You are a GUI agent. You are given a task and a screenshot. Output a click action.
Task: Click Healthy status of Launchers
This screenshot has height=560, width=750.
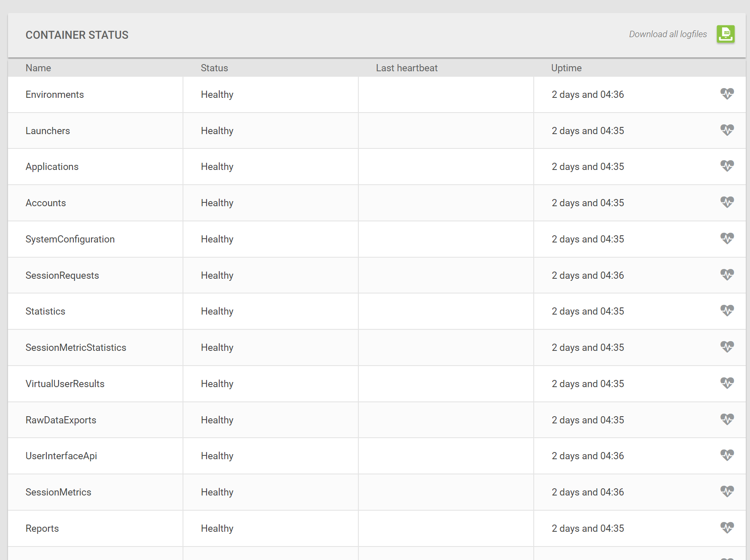coord(217,131)
